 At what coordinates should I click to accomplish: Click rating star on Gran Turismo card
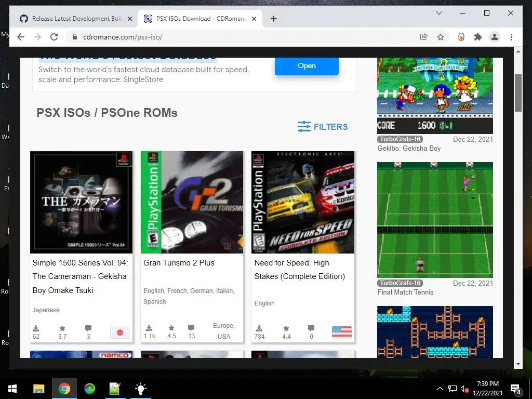[171, 328]
